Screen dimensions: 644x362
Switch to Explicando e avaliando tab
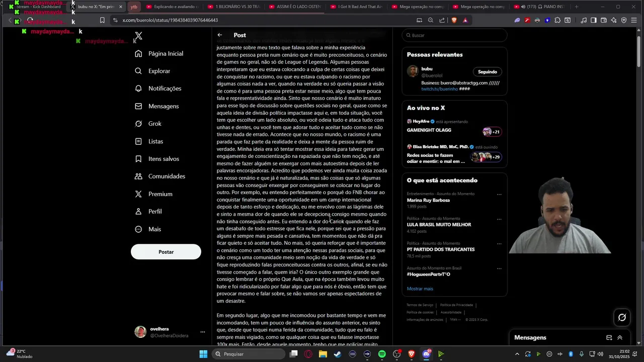pos(173,7)
